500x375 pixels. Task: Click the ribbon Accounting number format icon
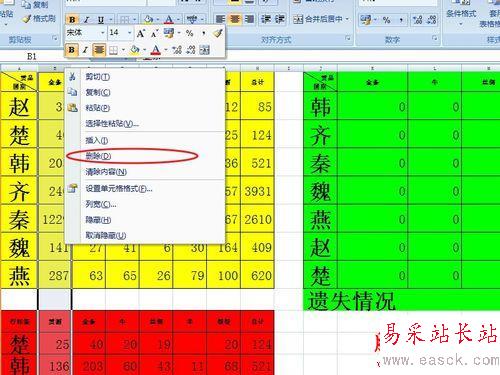click(x=366, y=20)
